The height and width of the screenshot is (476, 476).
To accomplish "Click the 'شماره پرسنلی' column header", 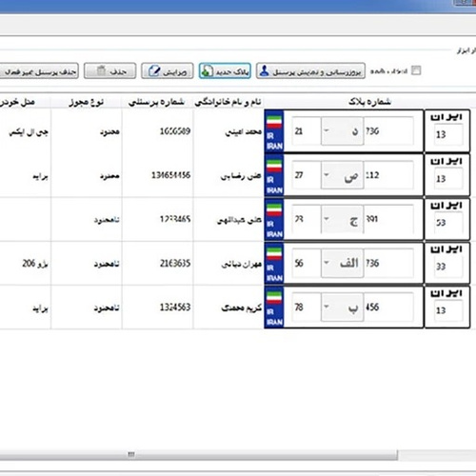I will [x=157, y=102].
